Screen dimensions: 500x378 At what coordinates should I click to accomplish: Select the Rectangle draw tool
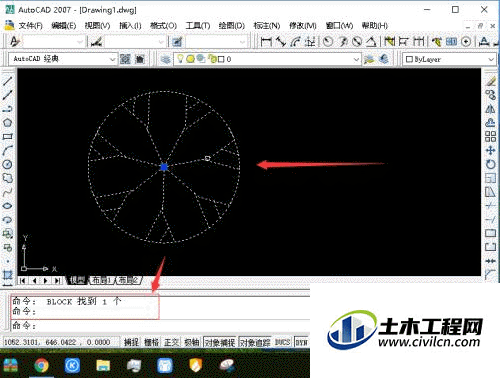(x=7, y=137)
